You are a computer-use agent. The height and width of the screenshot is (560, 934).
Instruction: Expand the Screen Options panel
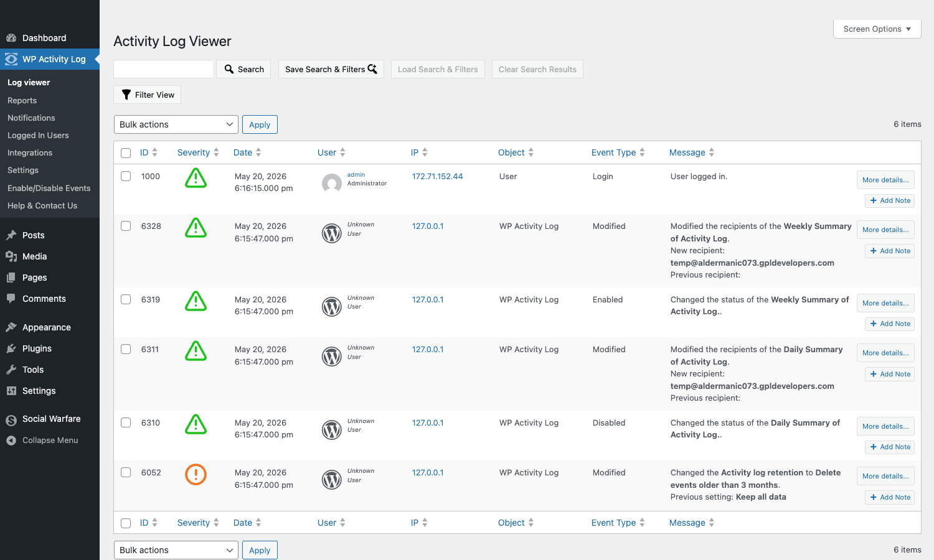877,29
